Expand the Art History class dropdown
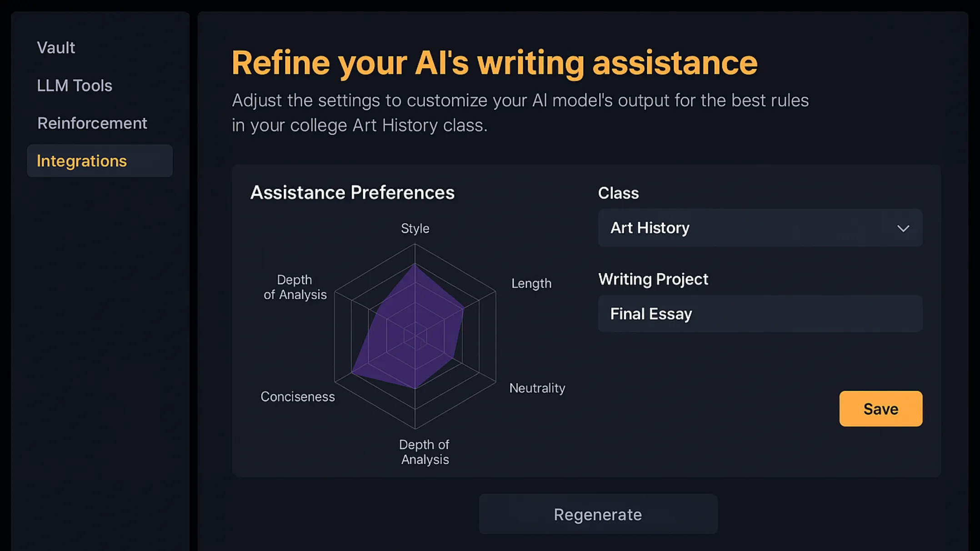 click(760, 228)
